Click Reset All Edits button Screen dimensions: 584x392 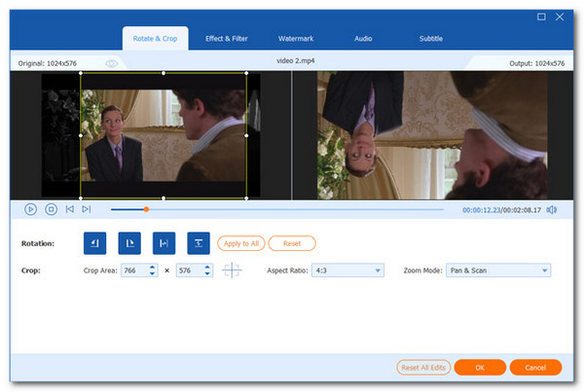423,368
